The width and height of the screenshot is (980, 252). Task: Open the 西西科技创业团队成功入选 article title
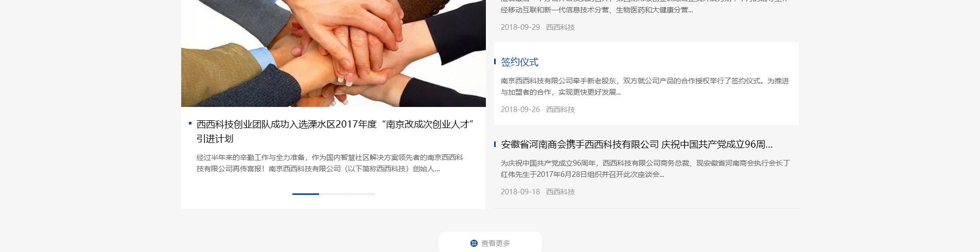click(x=335, y=131)
